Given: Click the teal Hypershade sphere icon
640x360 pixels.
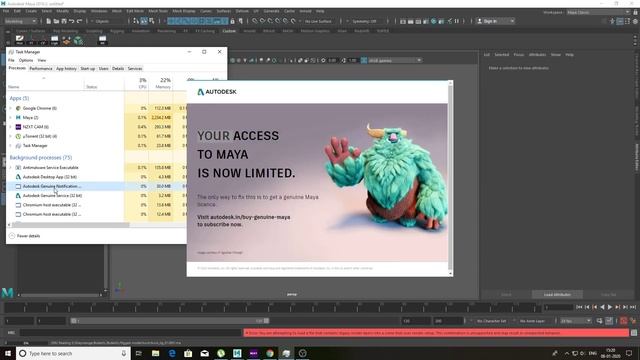Looking at the screenshot, I should point(434,21).
